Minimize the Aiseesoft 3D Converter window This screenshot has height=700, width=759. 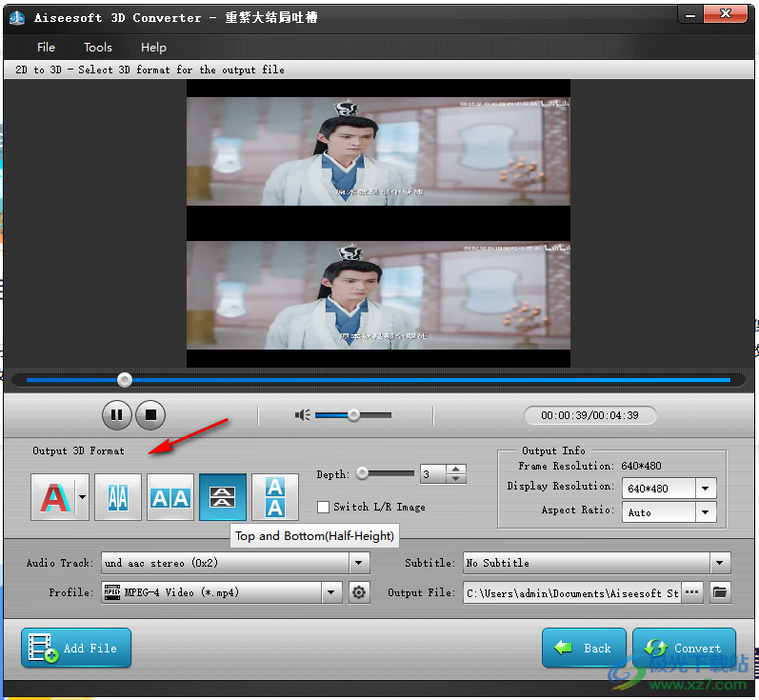(x=690, y=15)
